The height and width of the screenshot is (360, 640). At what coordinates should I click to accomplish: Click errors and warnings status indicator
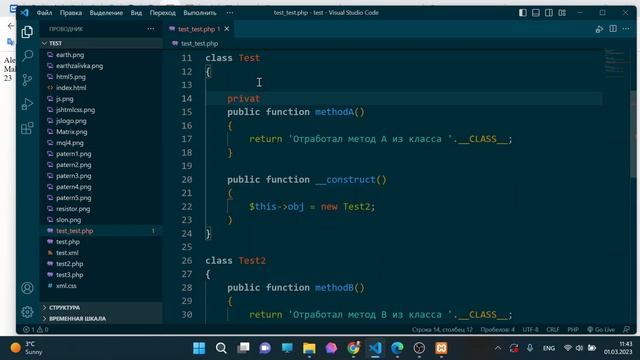[x=36, y=329]
